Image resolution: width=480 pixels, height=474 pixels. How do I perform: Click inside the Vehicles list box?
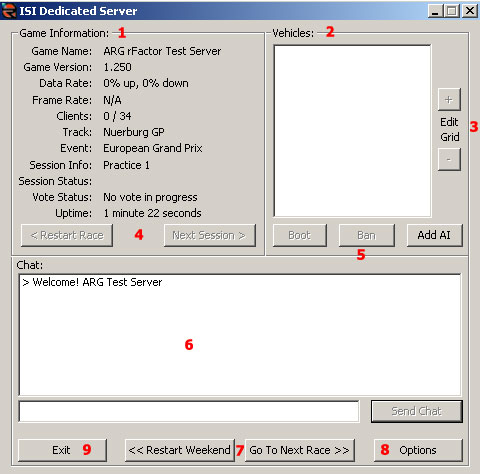click(352, 131)
